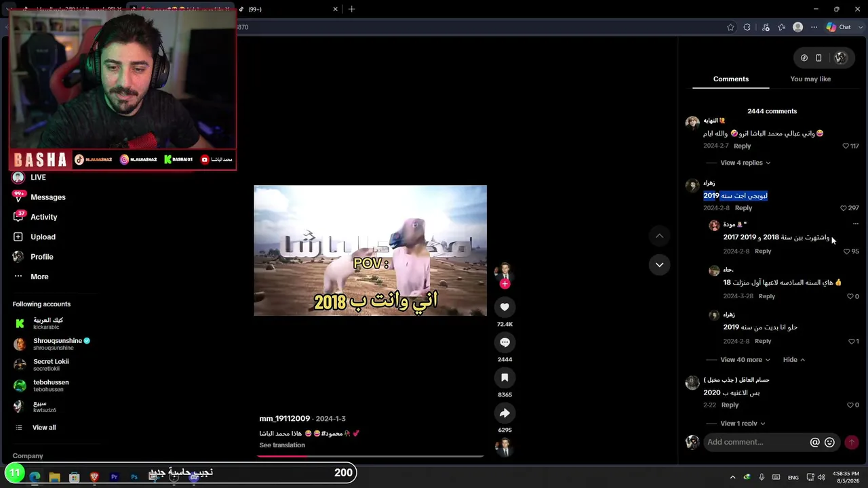
Task: Follow the creator with the red plus badge
Action: pos(505,284)
